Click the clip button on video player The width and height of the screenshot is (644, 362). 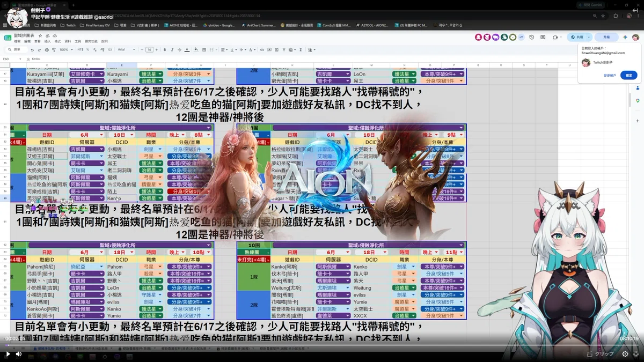click(600, 354)
